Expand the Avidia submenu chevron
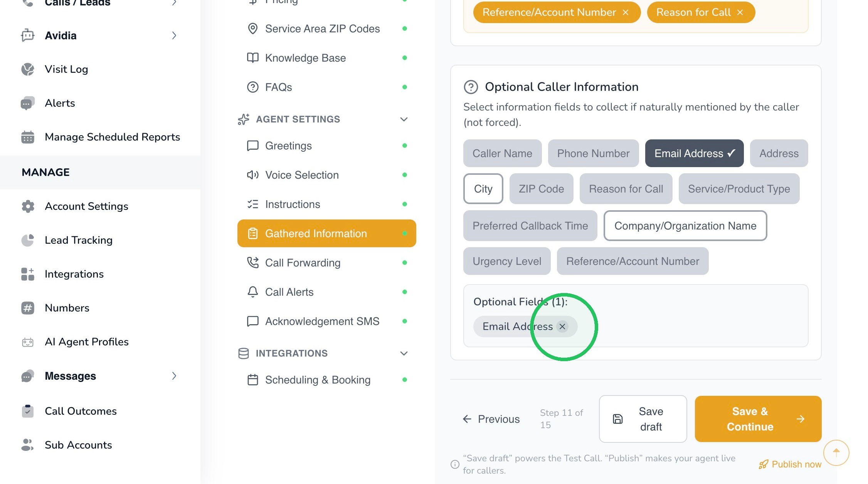Screen dimensions: 868x484 pyautogui.click(x=174, y=35)
